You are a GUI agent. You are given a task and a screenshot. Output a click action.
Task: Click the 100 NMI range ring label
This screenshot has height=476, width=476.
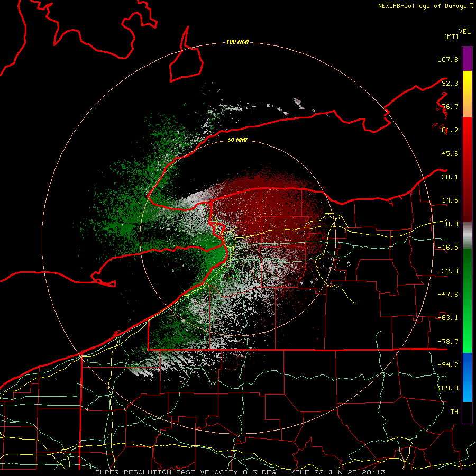point(237,42)
